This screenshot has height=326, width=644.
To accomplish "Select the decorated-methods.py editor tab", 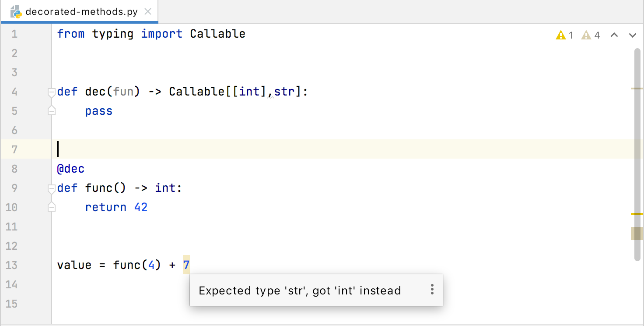I will click(x=81, y=12).
